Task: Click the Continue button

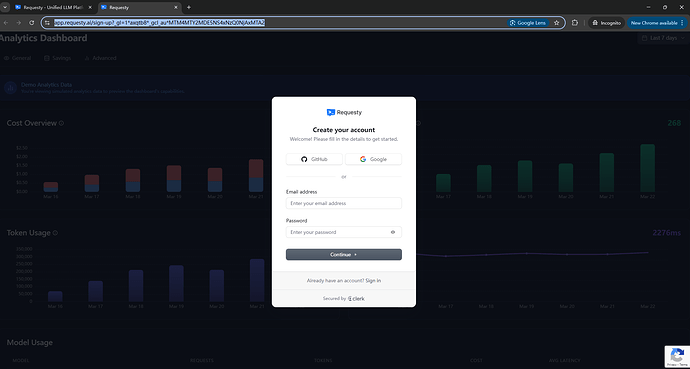Action: tap(344, 255)
